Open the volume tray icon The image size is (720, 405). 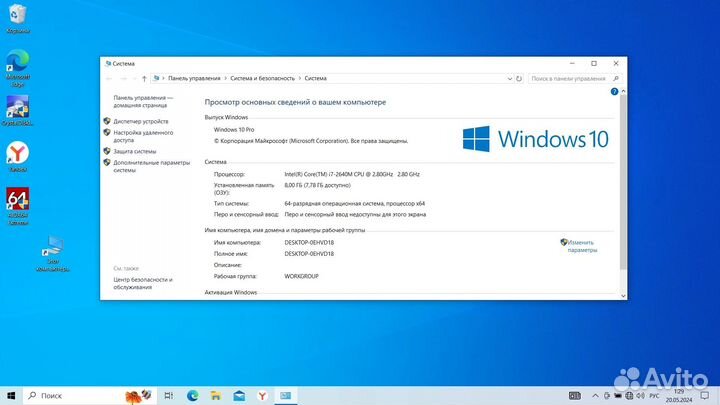coord(641,395)
